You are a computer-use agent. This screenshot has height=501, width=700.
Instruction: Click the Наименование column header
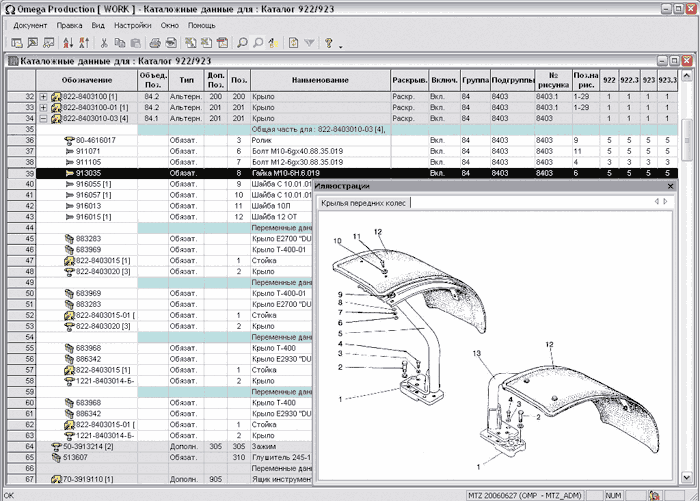320,80
